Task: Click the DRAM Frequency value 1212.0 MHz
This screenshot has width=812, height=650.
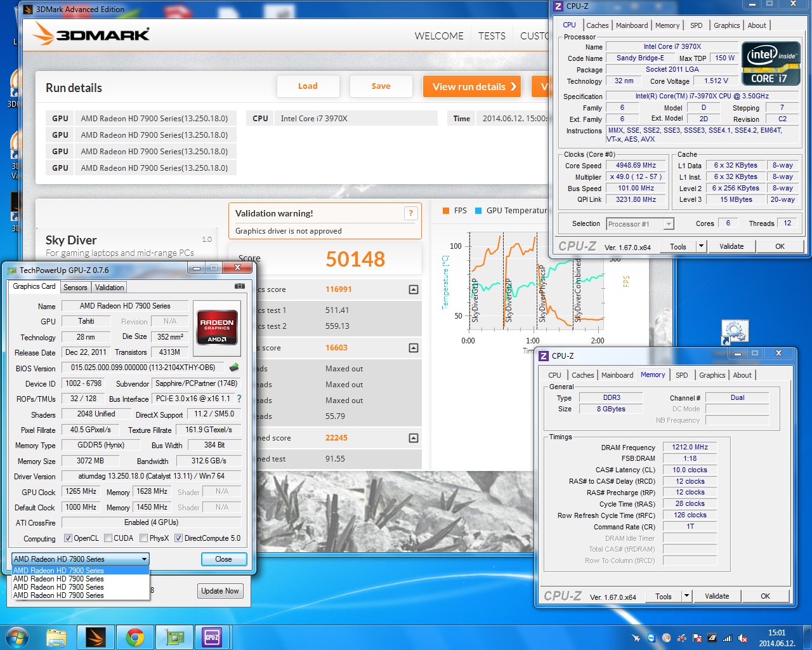Action: [x=690, y=448]
